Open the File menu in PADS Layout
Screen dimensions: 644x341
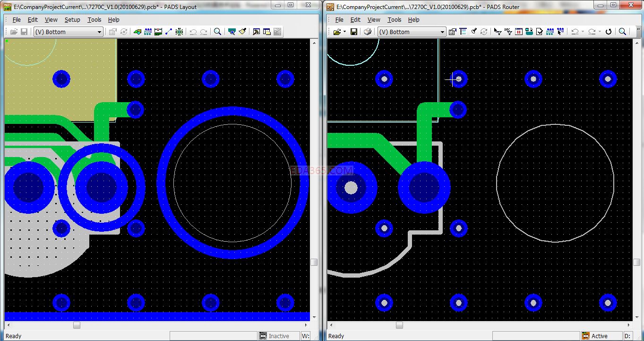pos(17,20)
